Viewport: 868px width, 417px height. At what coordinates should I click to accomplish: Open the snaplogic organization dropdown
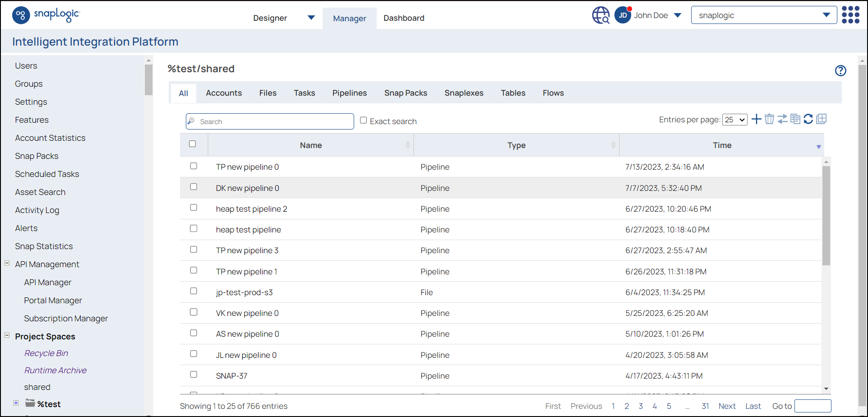point(763,15)
